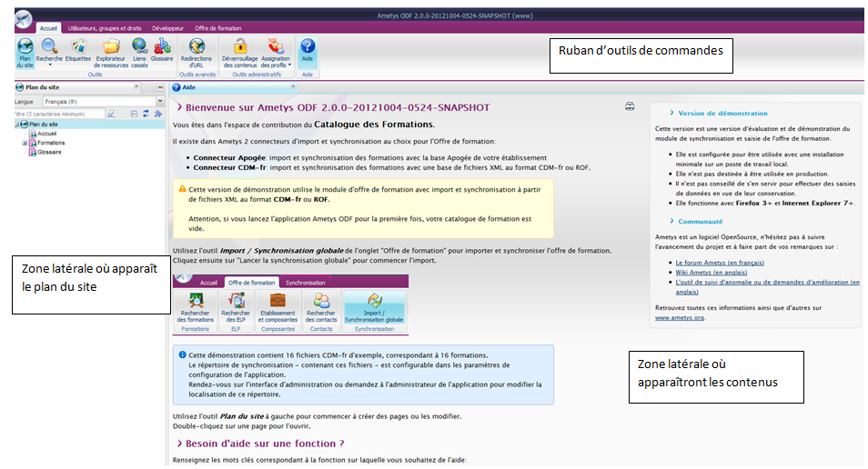Launch the Liens cassés checker
Screen dimensions: 868x469
coord(139,51)
